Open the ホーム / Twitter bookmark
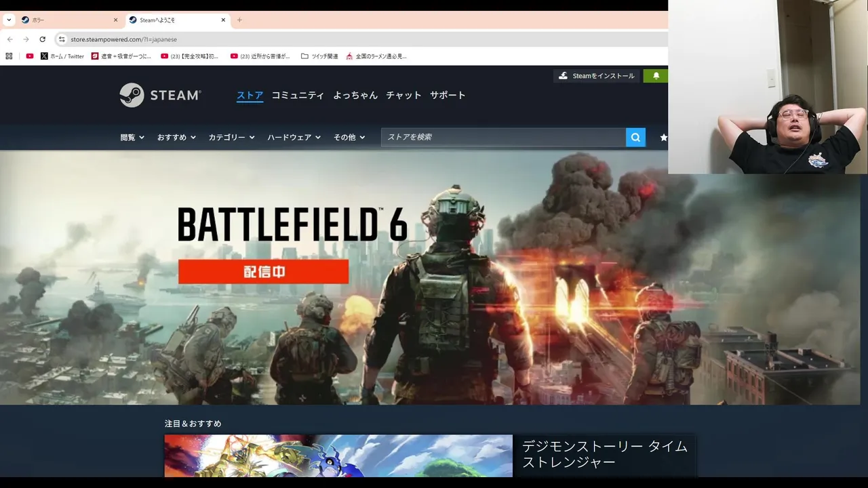 [62, 56]
